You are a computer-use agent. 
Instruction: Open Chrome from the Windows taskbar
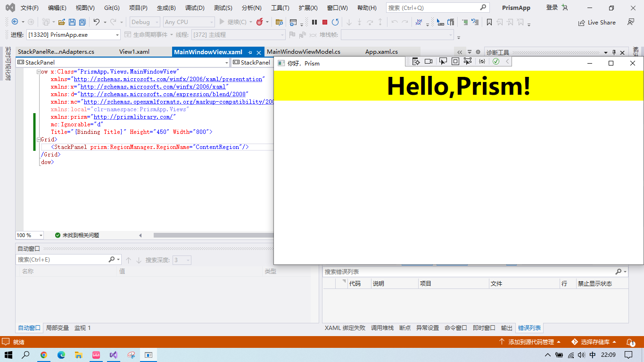44,355
